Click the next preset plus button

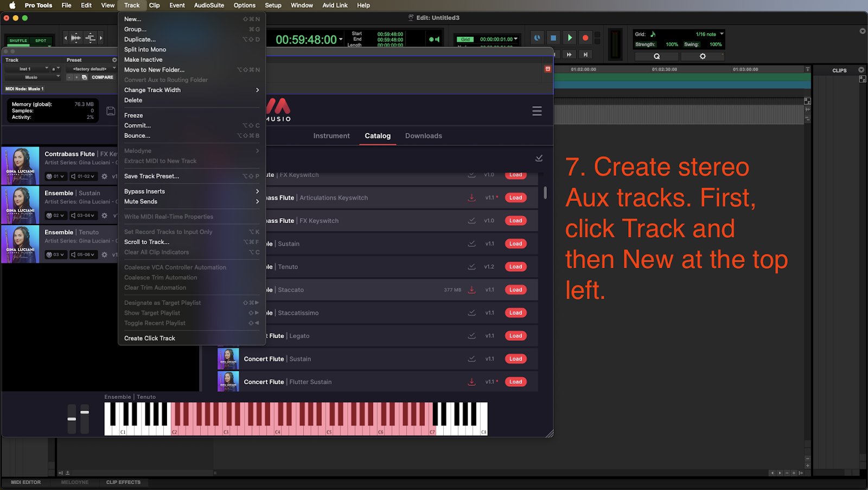76,77
